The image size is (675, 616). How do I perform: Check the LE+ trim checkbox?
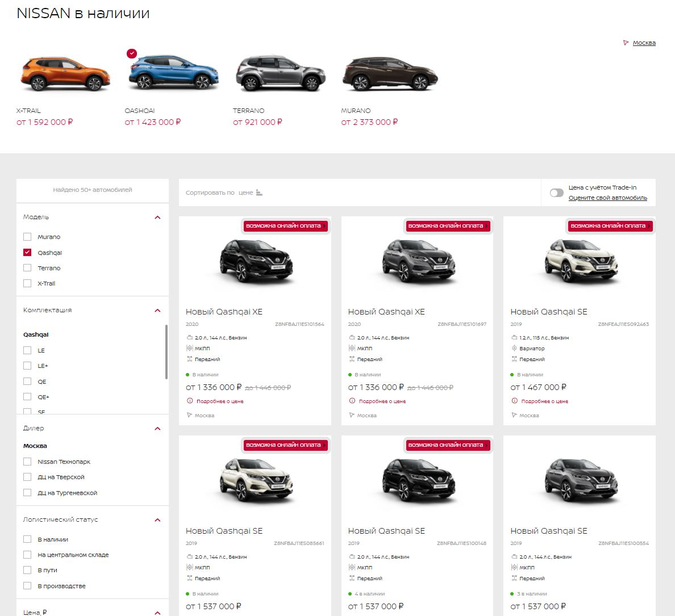click(27, 366)
